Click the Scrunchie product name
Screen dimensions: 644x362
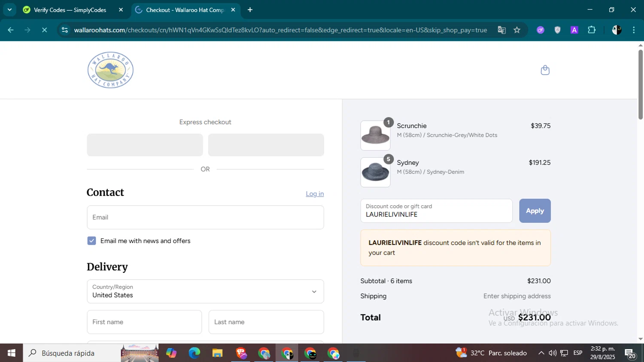pyautogui.click(x=412, y=126)
